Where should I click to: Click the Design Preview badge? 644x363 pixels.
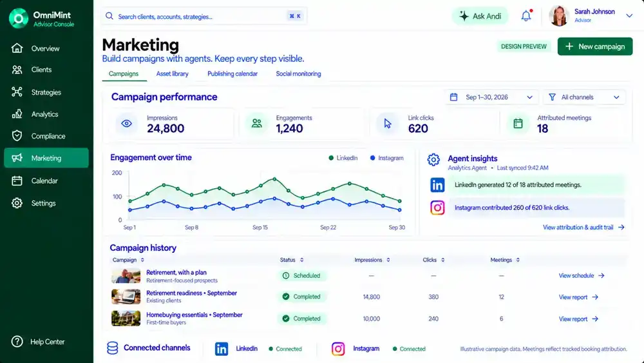[x=524, y=46]
